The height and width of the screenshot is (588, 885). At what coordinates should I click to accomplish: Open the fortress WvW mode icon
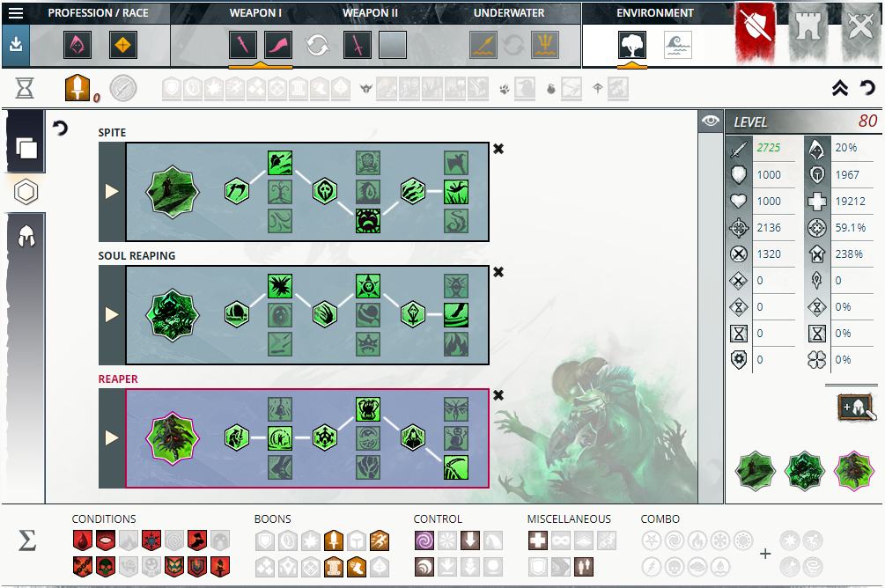808,27
